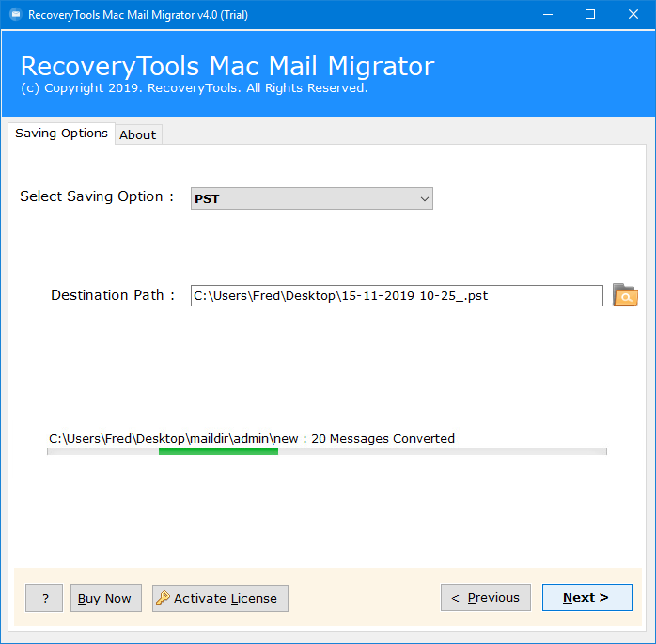656x644 pixels.
Task: Click inside the Destination Path text field
Action: pyautogui.click(x=396, y=296)
